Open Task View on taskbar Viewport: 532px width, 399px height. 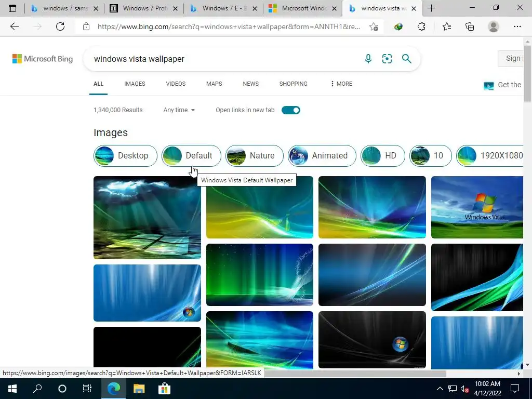point(87,389)
